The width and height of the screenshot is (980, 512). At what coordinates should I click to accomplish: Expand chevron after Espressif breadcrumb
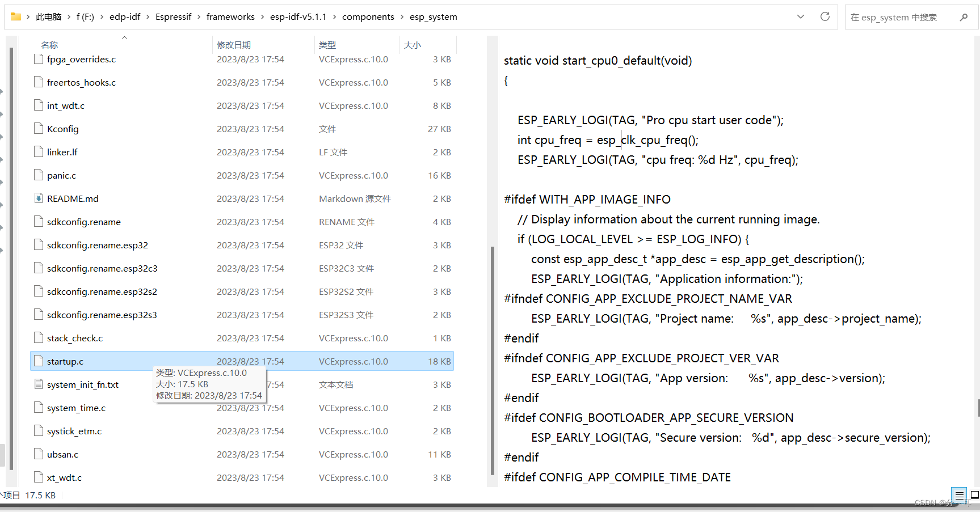(199, 17)
